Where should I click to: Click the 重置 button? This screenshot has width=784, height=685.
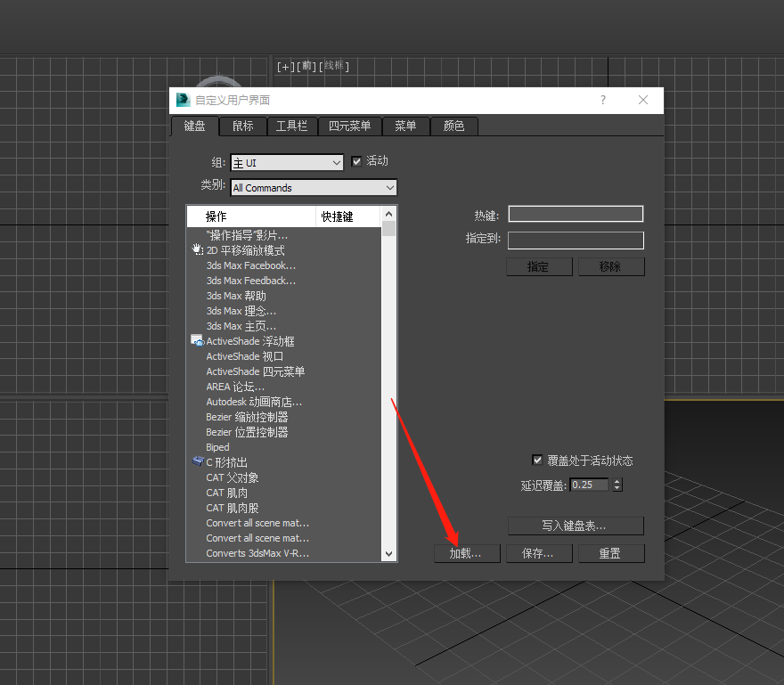pos(611,553)
